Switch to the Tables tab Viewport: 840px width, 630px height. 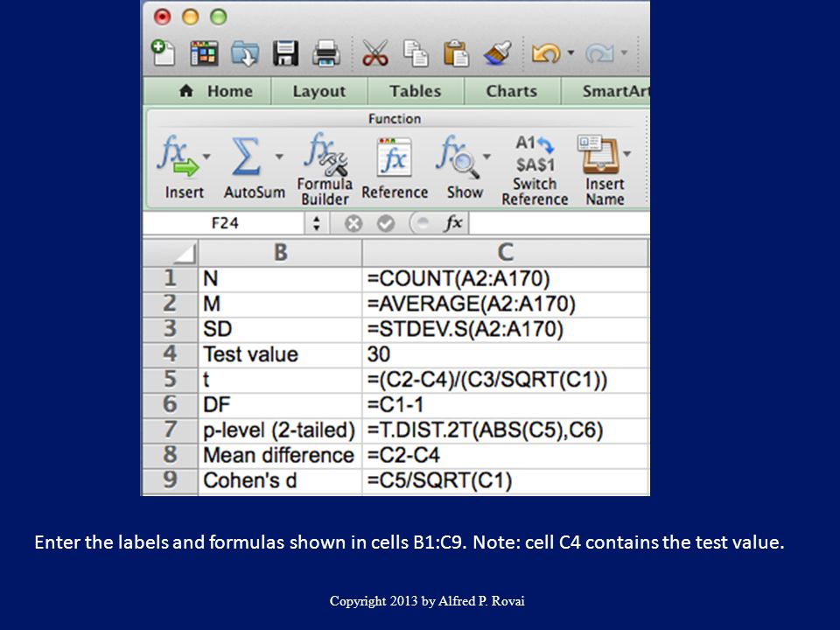pos(415,91)
